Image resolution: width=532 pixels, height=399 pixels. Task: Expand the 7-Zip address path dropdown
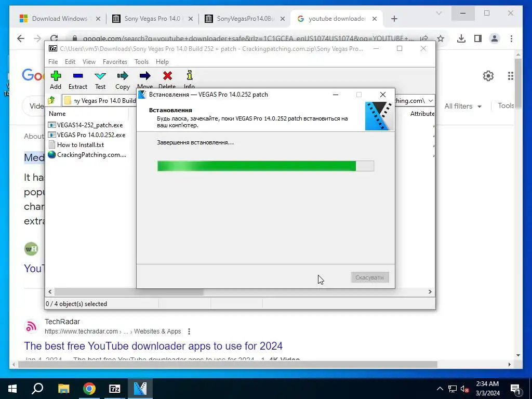(430, 101)
